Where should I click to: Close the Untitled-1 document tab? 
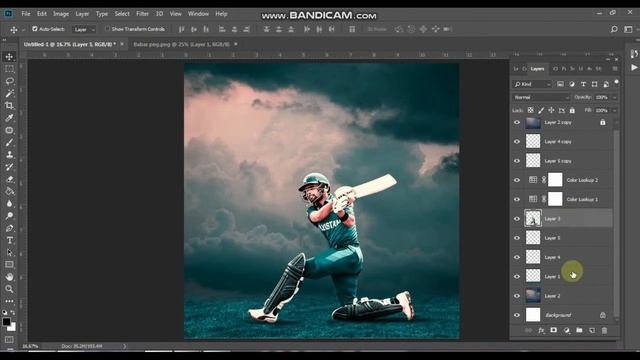pos(122,44)
